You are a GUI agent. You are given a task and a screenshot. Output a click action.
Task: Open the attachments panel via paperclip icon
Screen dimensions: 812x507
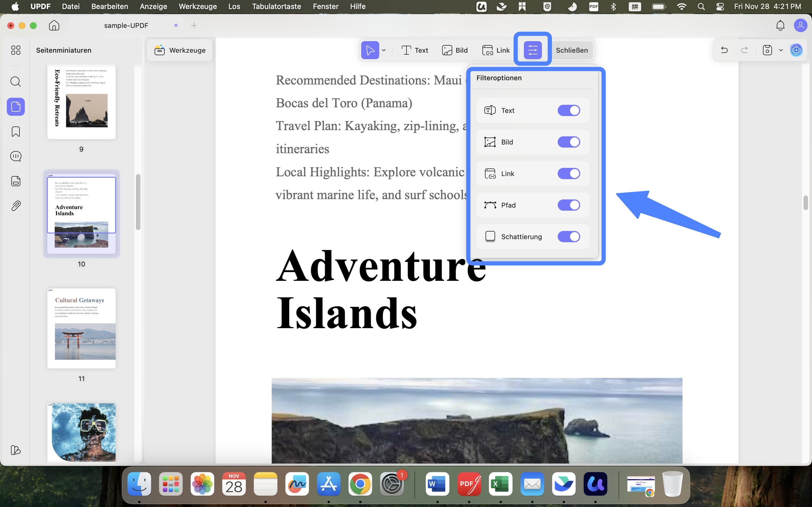point(16,206)
